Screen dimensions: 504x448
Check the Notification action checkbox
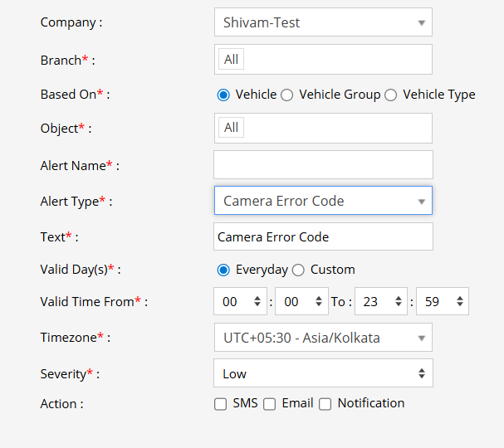tap(325, 404)
